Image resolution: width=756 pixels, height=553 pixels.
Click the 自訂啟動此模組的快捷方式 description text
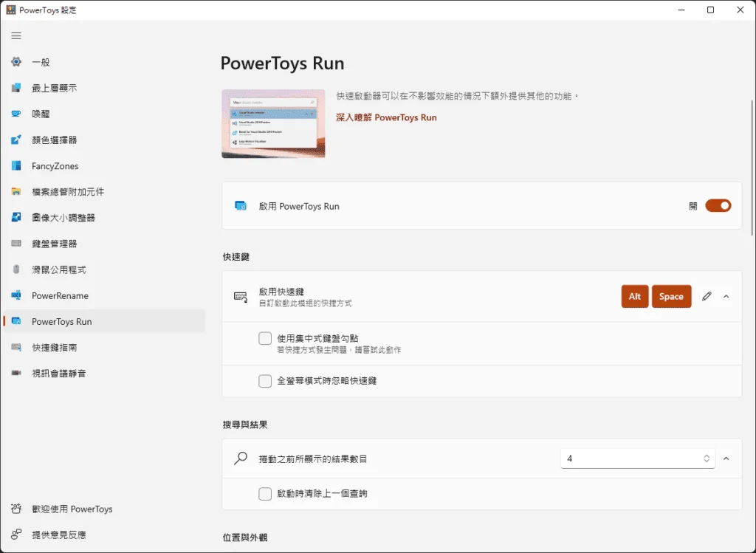tap(305, 303)
